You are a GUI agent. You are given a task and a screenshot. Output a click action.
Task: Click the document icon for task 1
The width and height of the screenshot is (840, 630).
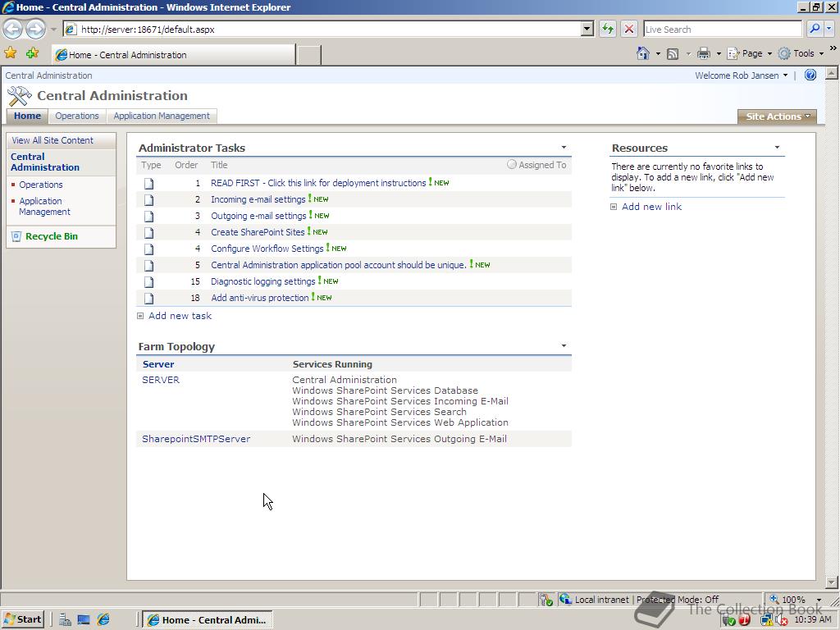click(x=149, y=183)
